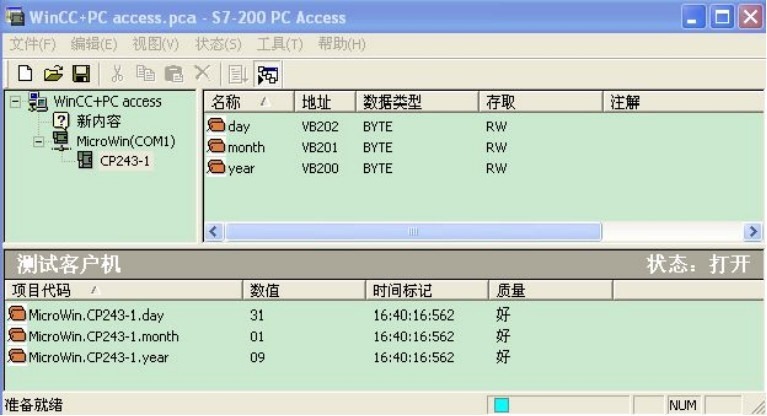Click the tag icon of year item
The width and height of the screenshot is (767, 416).
click(216, 167)
